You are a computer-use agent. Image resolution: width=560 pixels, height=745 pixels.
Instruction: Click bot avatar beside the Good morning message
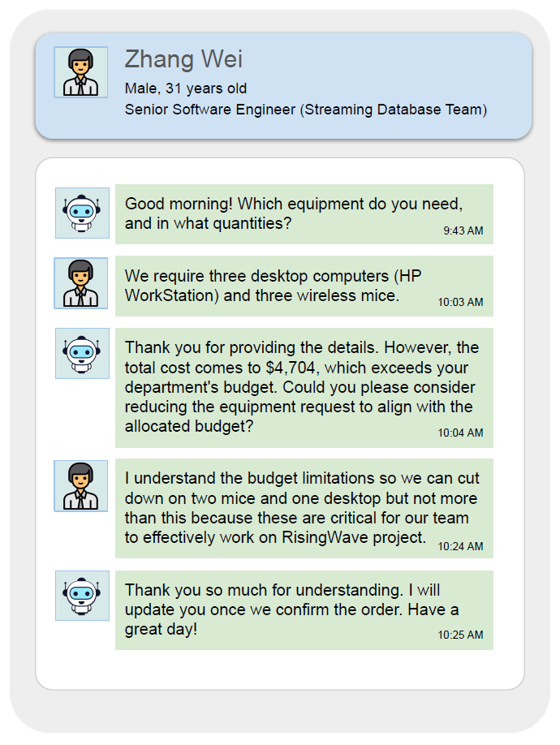[x=82, y=213]
